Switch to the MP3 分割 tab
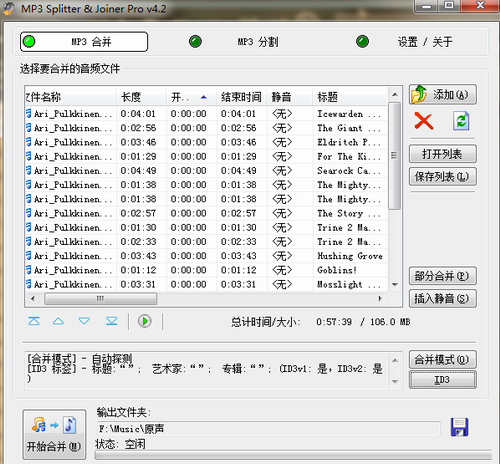 click(x=233, y=42)
